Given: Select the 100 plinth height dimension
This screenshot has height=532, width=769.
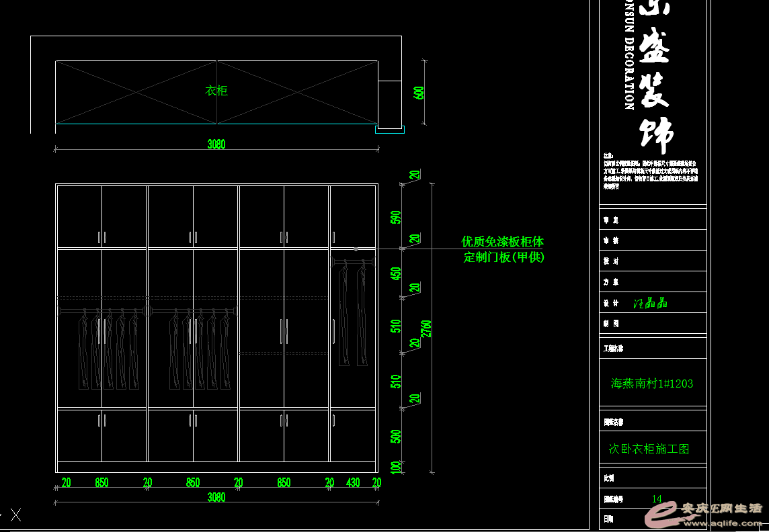Looking at the screenshot, I should pyautogui.click(x=396, y=466).
